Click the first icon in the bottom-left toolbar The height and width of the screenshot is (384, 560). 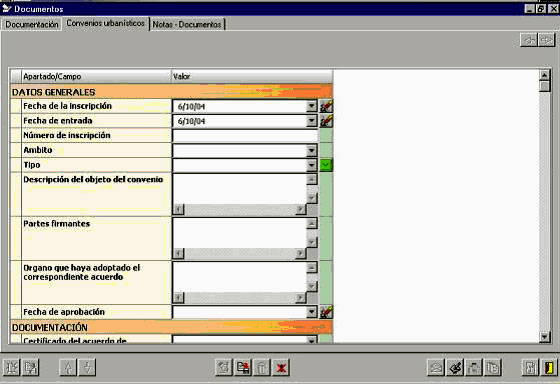point(11,367)
